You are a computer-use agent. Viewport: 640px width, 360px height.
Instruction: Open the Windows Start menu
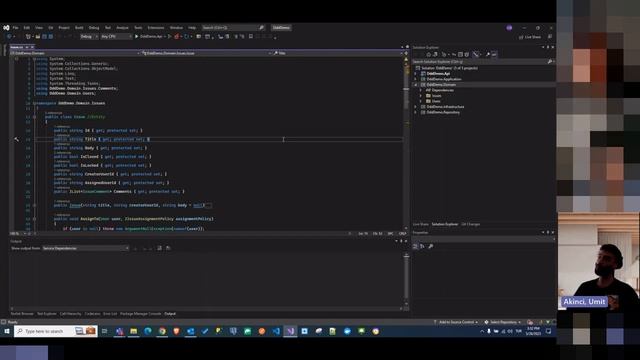pos(7,331)
